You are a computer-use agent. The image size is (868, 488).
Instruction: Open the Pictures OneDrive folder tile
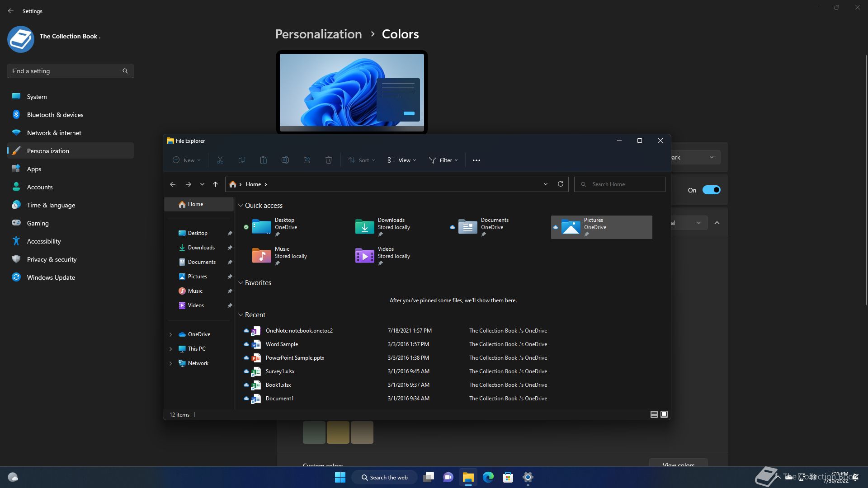[602, 227]
